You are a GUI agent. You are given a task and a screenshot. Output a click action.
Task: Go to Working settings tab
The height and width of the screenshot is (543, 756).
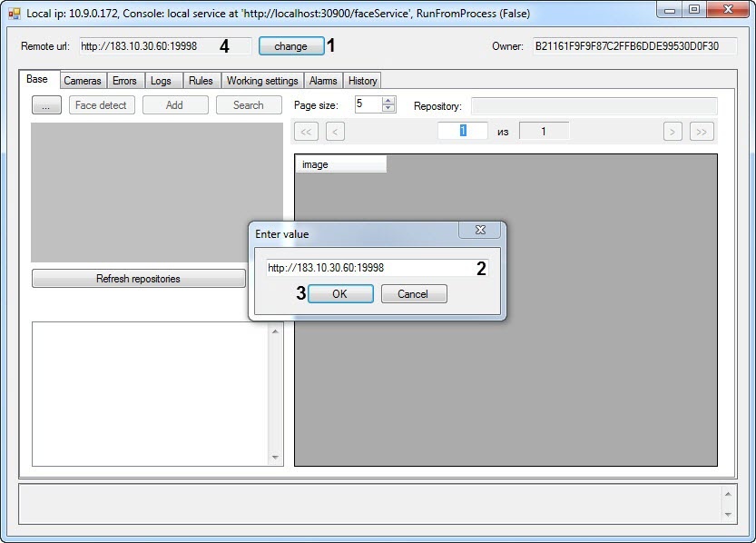[x=262, y=81]
